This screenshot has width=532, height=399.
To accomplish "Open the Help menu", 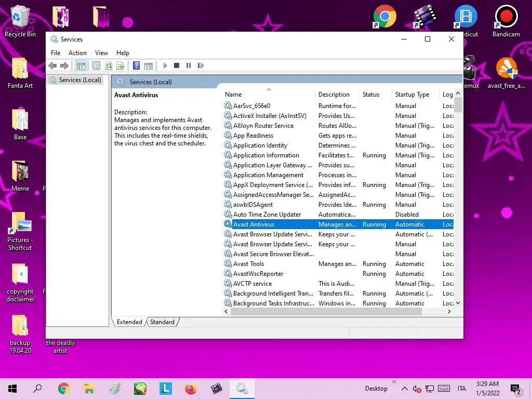I will [x=123, y=53].
